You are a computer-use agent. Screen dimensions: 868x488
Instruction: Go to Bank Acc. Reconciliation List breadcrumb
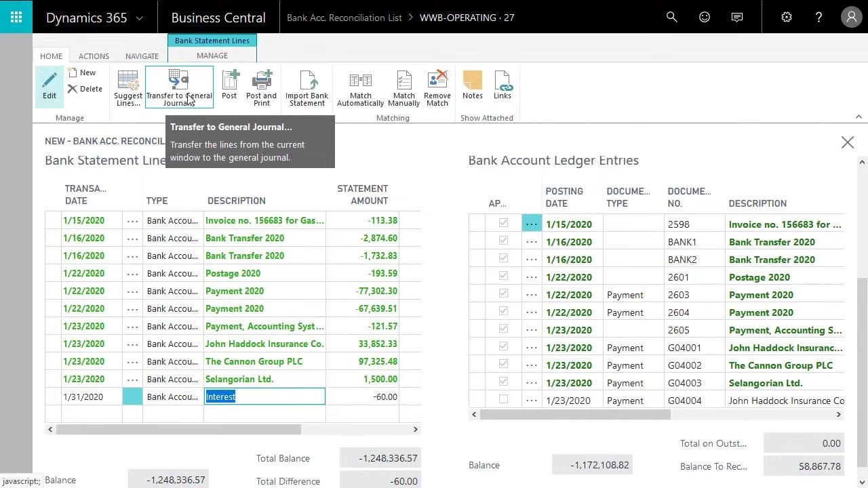(344, 18)
